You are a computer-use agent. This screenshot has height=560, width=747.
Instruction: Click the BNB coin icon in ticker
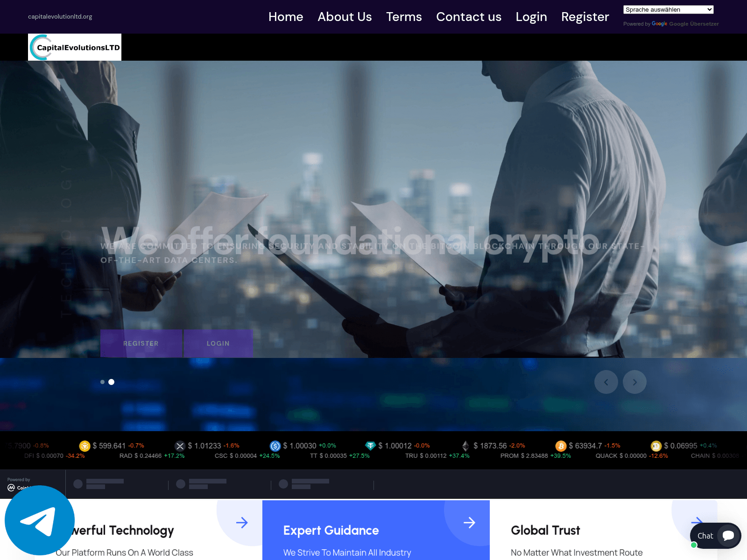(x=85, y=446)
